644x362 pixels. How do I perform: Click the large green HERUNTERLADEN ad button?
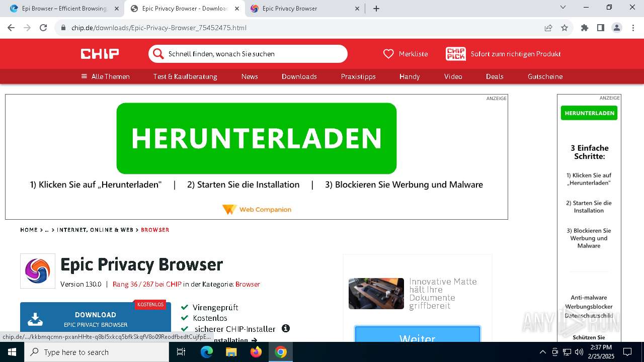tap(257, 138)
